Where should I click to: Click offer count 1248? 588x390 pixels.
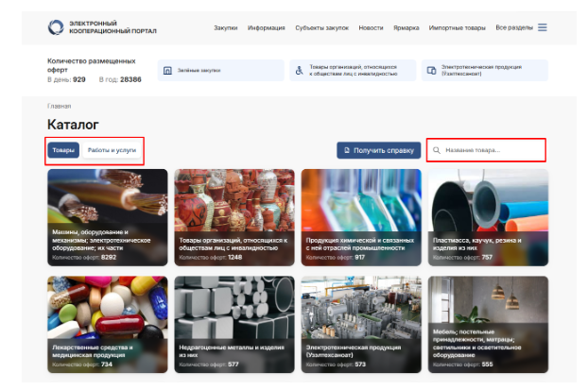pyautogui.click(x=234, y=257)
